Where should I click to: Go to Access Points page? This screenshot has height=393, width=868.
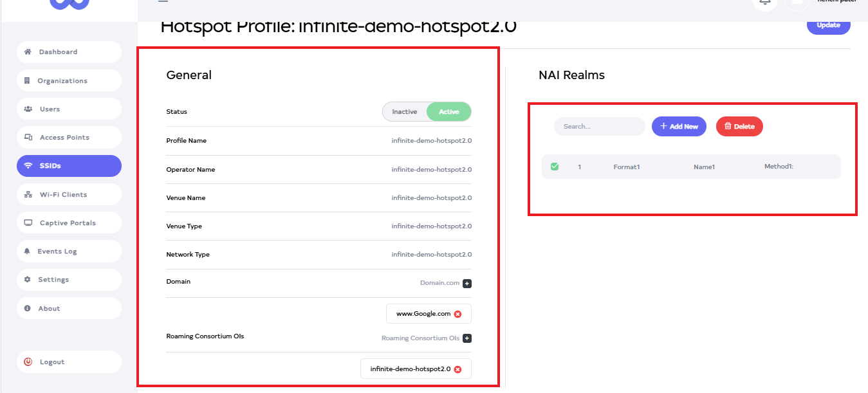tap(69, 138)
